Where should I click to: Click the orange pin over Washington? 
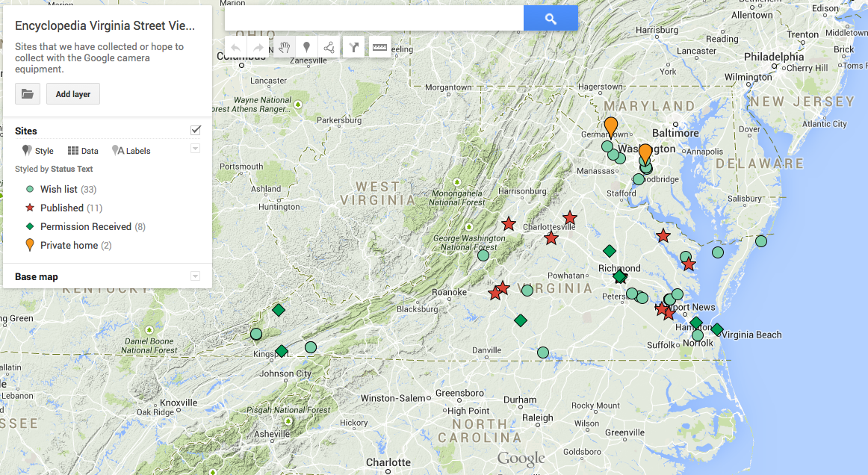pos(645,153)
